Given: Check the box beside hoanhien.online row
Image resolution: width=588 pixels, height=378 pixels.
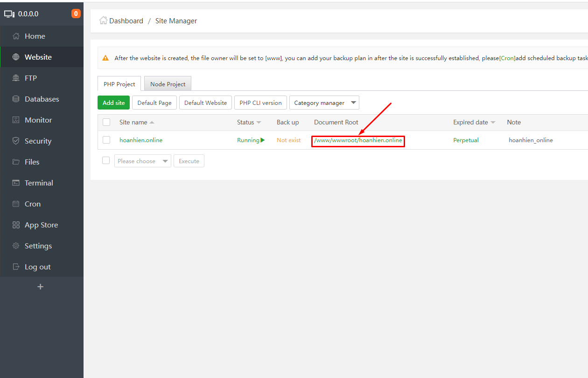Looking at the screenshot, I should [x=106, y=140].
